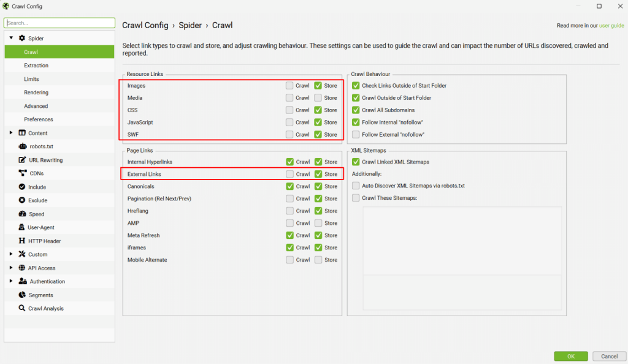
Task: Enable Auto Discover XML Sitemaps via robots.txt
Action: coord(356,186)
